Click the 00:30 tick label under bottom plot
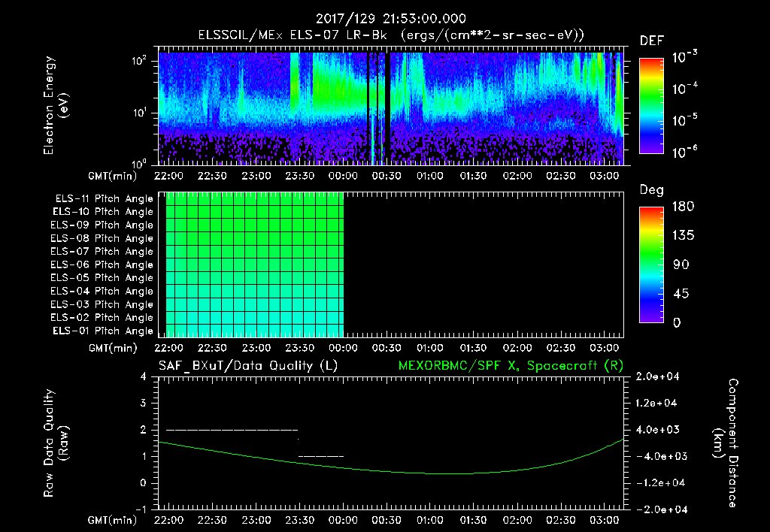This screenshot has width=770, height=532. pos(387,520)
